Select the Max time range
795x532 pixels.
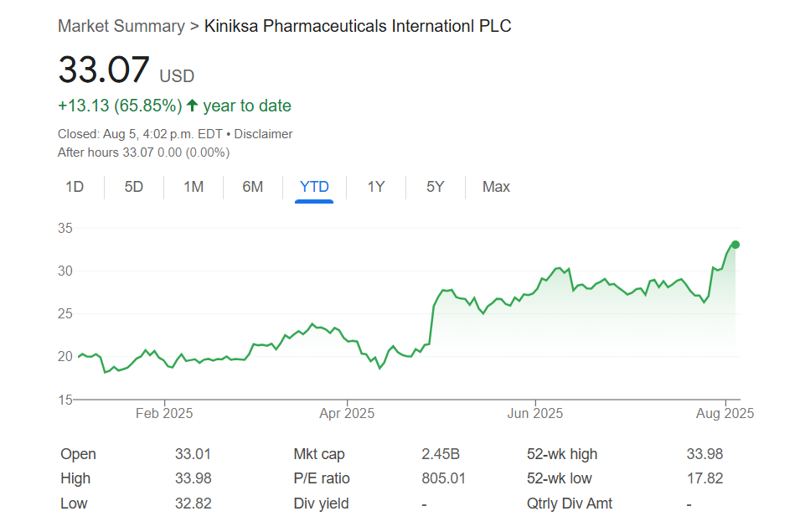pos(495,187)
